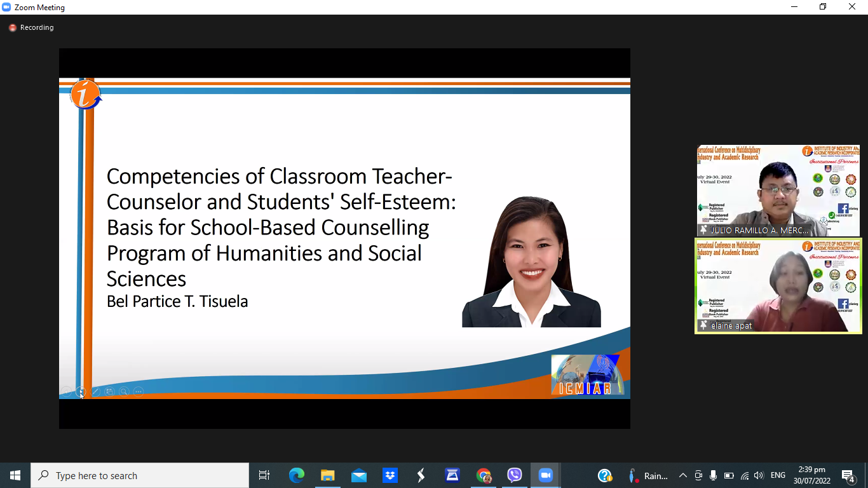Open Task View on the taskbar
The image size is (868, 488).
(x=264, y=475)
